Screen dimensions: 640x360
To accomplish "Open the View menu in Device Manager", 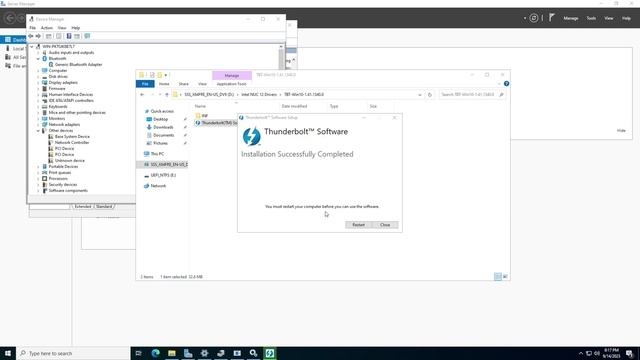I will pyautogui.click(x=62, y=28).
